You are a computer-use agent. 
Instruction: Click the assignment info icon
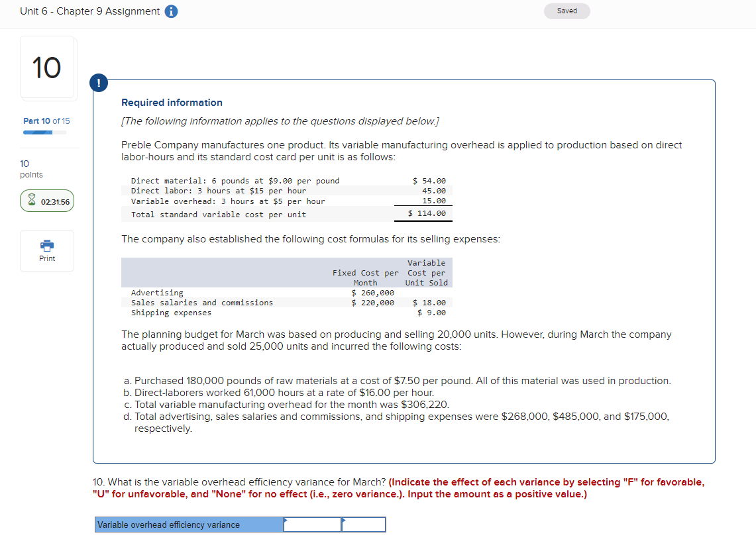(171, 11)
